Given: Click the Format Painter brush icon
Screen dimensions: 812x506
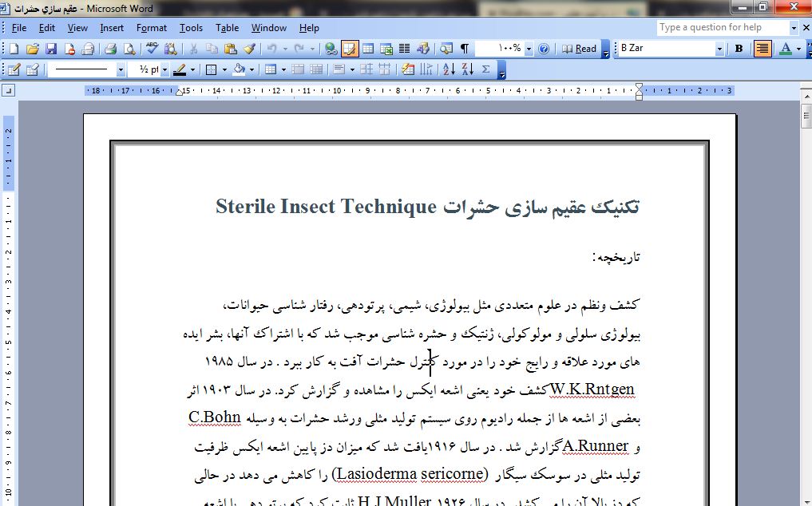Looking at the screenshot, I should click(249, 49).
